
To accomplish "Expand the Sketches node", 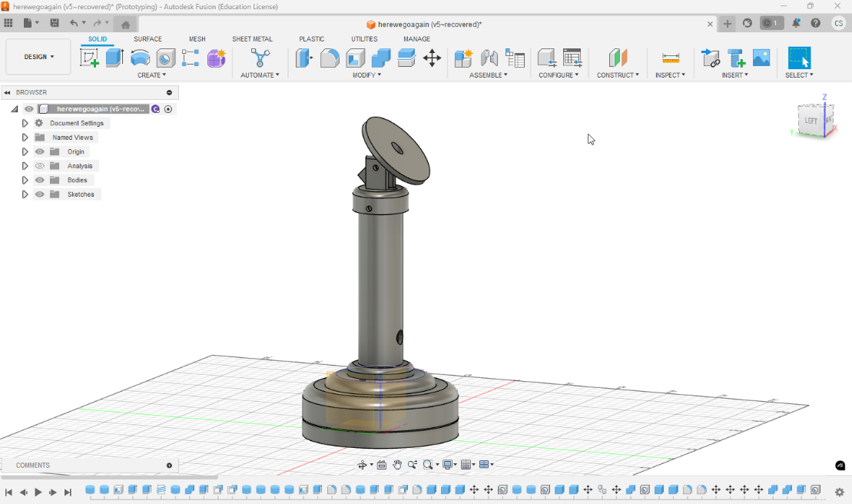I will (25, 194).
